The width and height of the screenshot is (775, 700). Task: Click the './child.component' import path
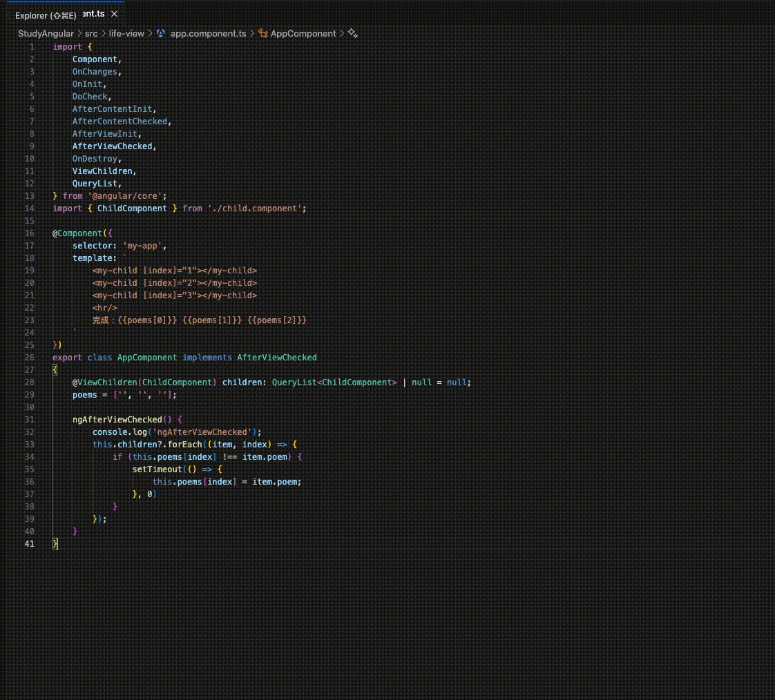pyautogui.click(x=255, y=208)
